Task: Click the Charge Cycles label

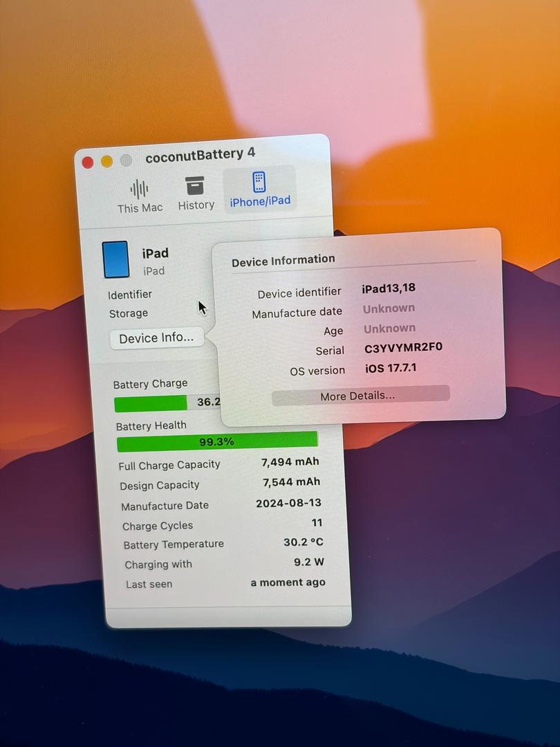Action: pyautogui.click(x=158, y=526)
